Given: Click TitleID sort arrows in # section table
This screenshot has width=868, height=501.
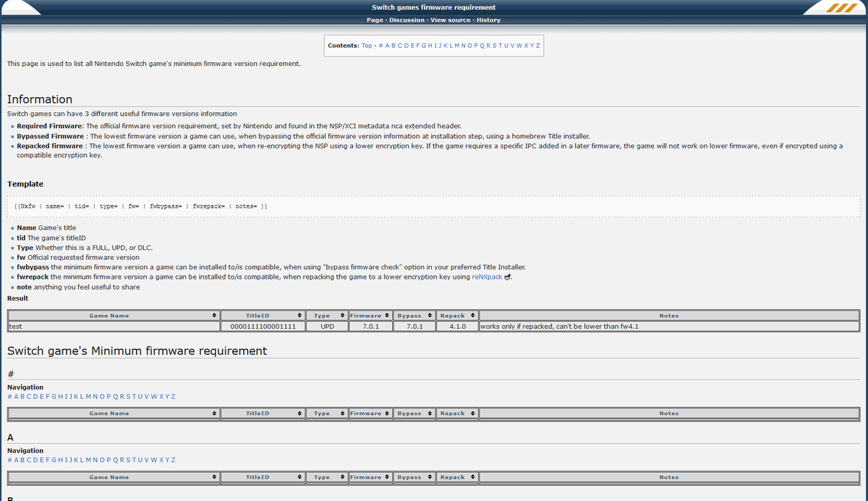Looking at the screenshot, I should [x=299, y=413].
